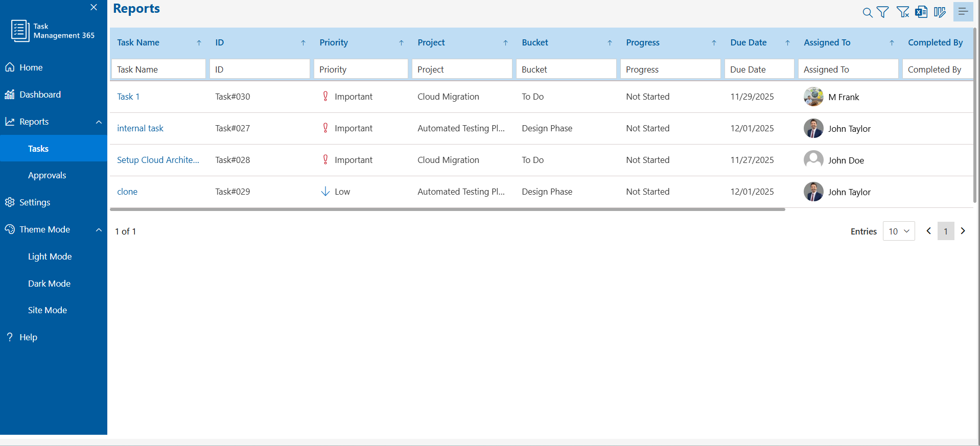
Task: Export report to Excel icon
Action: tap(921, 12)
